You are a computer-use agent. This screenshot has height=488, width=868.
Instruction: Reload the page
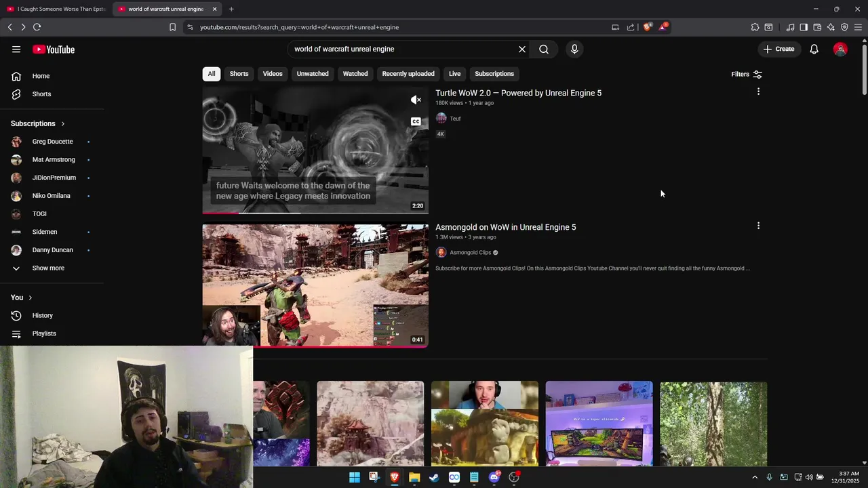(x=37, y=27)
